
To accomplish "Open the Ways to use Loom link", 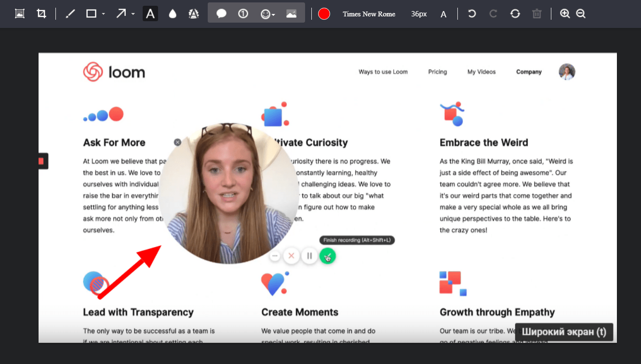I will [x=383, y=72].
